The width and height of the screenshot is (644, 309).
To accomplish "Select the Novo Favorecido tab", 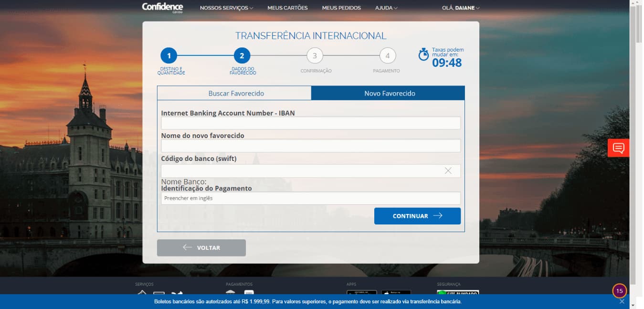I will pos(390,93).
